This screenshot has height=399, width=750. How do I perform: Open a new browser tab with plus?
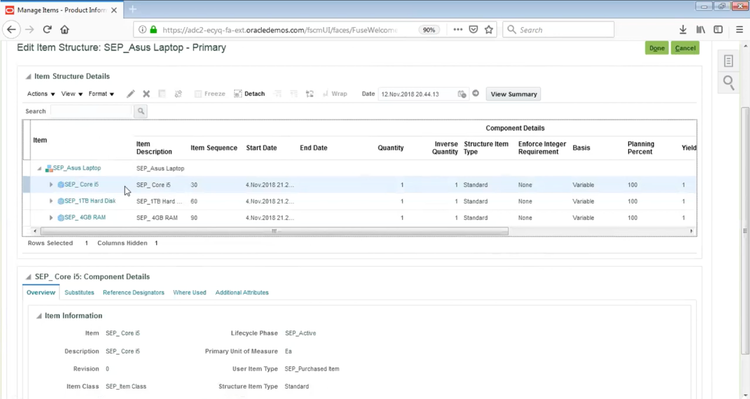[x=132, y=9]
